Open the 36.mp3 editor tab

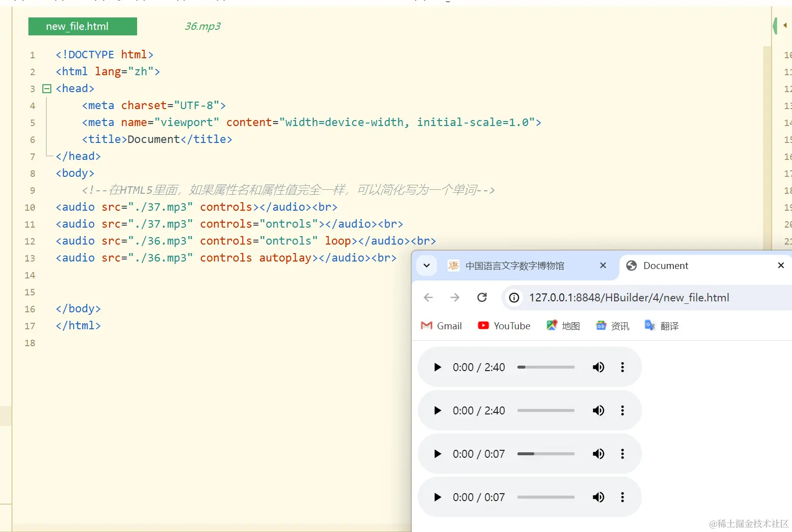point(202,26)
